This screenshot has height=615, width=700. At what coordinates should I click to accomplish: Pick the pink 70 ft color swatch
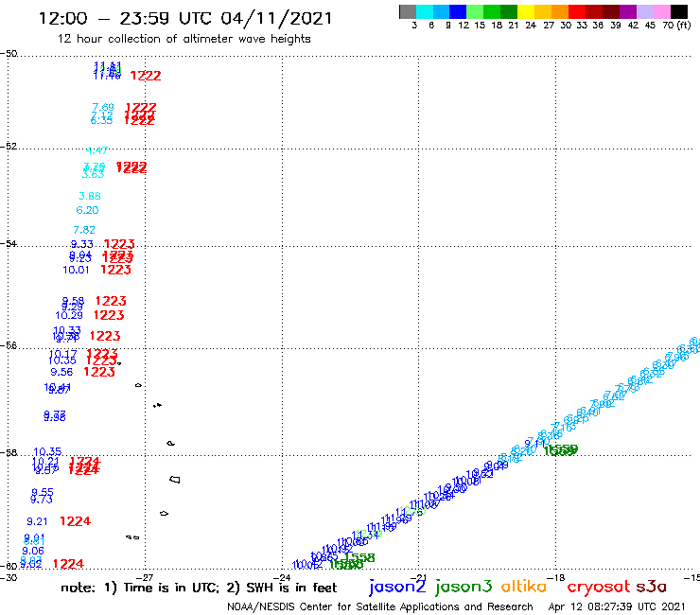(x=662, y=11)
